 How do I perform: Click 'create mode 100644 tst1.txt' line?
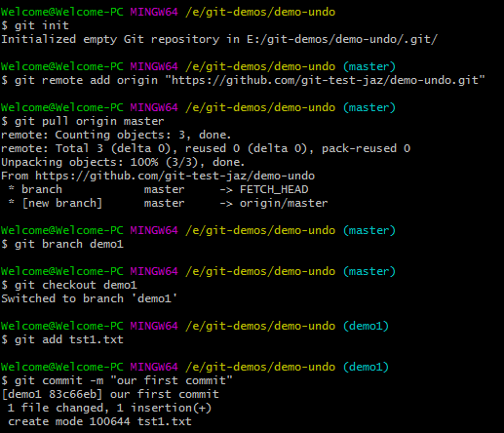pos(99,421)
